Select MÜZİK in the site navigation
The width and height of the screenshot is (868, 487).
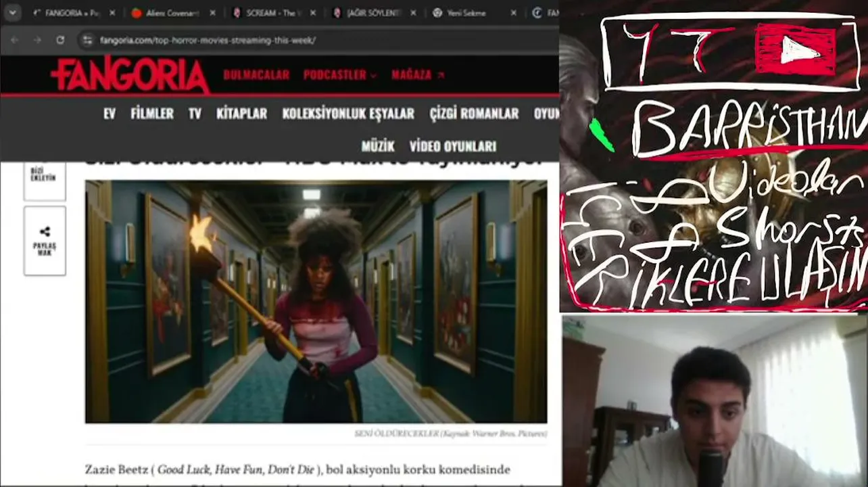point(378,146)
